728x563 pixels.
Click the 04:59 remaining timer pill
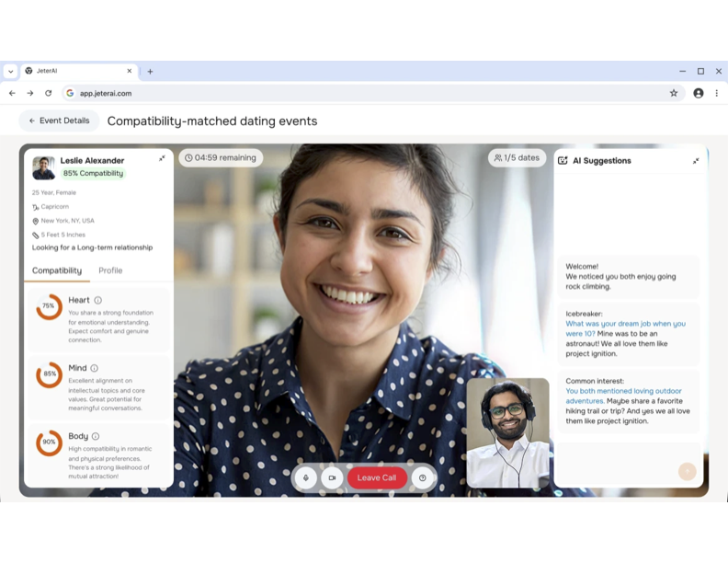[221, 158]
